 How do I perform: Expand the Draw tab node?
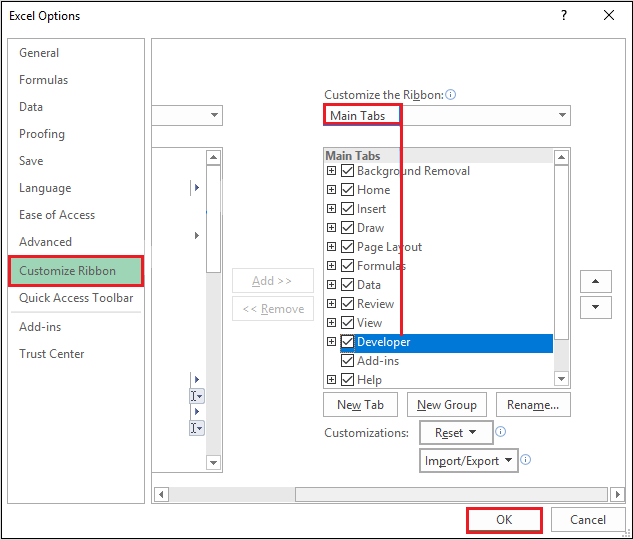pyautogui.click(x=331, y=228)
